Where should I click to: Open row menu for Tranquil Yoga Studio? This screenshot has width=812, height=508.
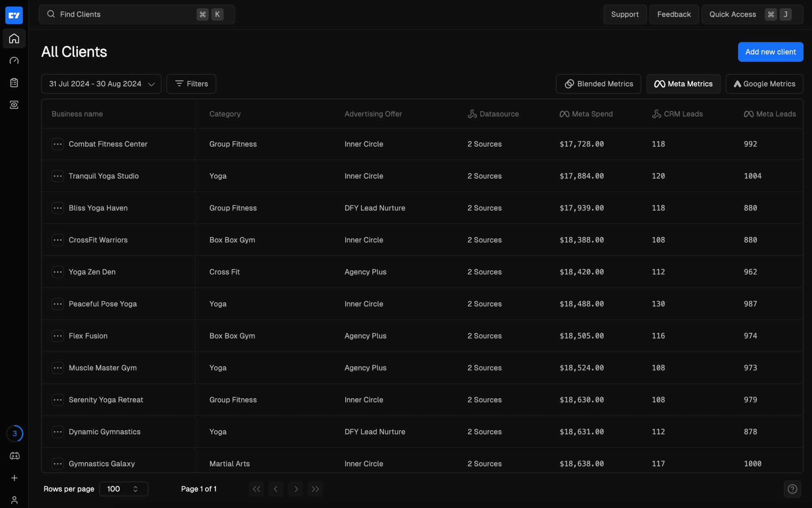[x=57, y=176]
